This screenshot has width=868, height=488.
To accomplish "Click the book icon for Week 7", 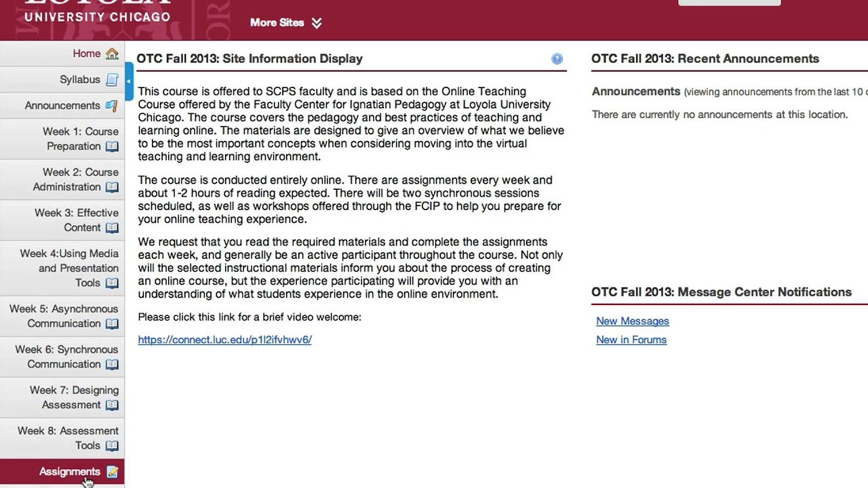I will pos(112,405).
